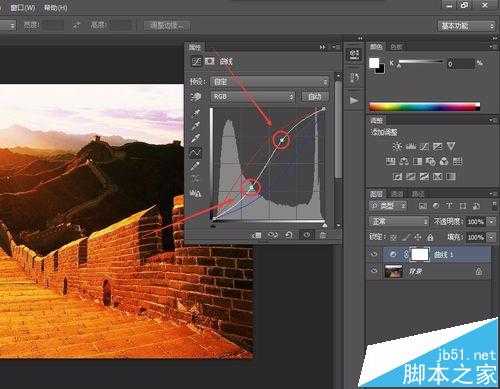This screenshot has width=500, height=389.
Task: Open the 正常 blend mode dropdown
Action: pos(399,221)
